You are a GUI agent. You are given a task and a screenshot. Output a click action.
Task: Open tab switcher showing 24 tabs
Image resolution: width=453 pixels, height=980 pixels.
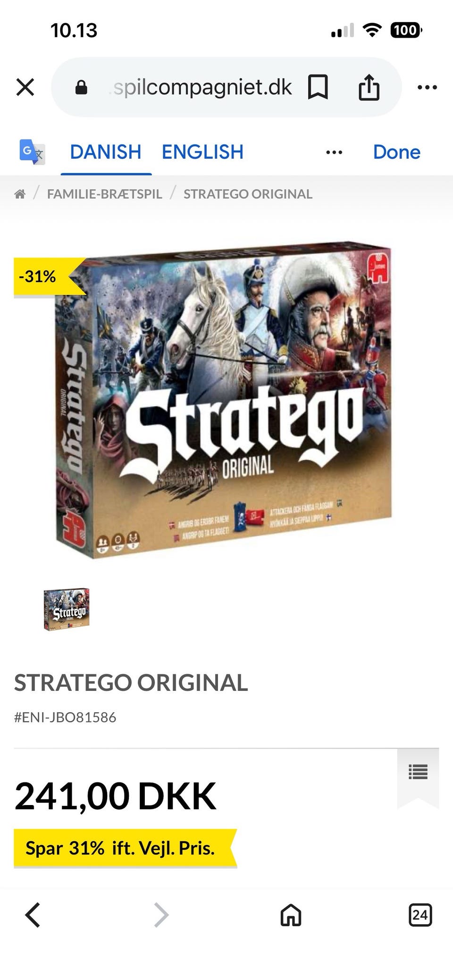coord(420,915)
